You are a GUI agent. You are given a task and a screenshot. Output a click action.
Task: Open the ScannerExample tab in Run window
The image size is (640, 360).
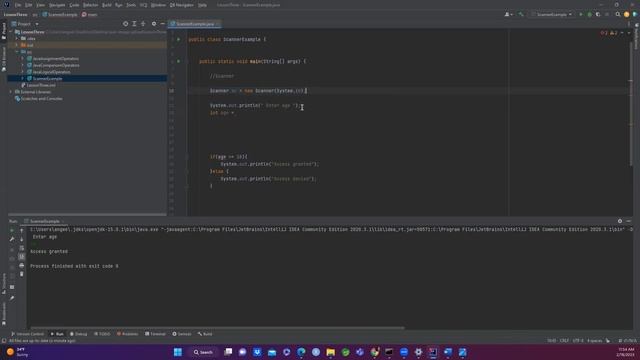[44, 221]
